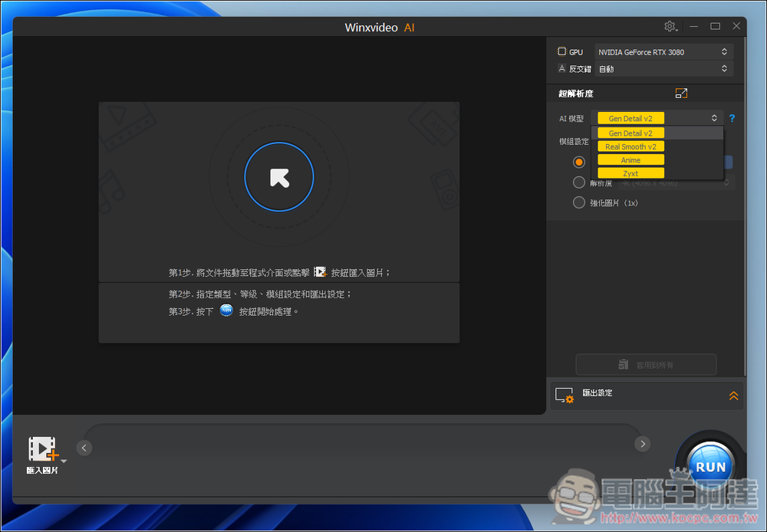Close the Winxvideo AI window
This screenshot has height=532, width=767.
(736, 26)
